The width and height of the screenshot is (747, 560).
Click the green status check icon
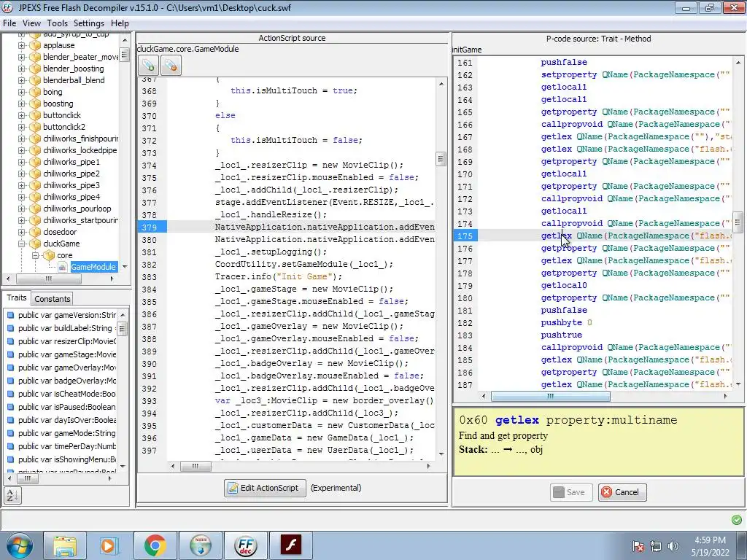coord(737,519)
